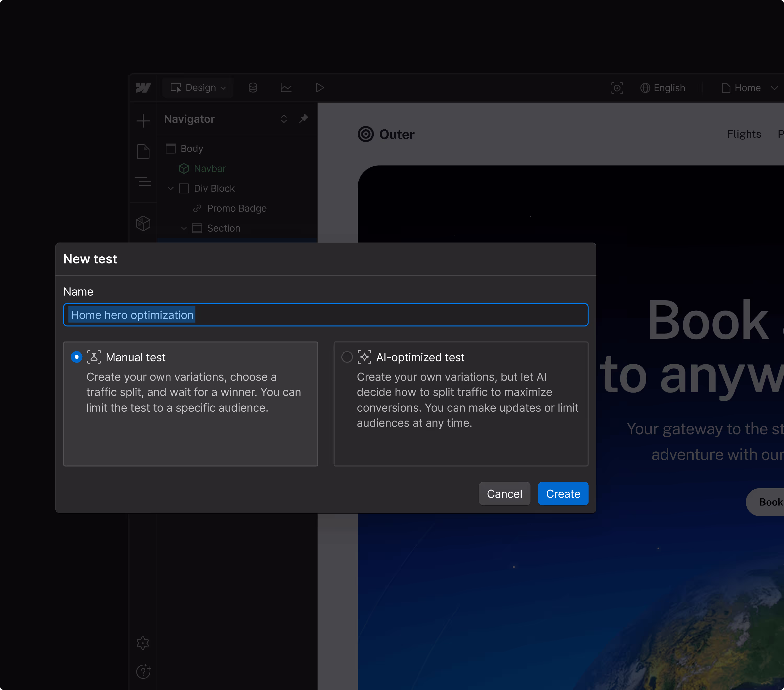Click the capture target icon in the toolbar
Screen dimensions: 784x690
click(617, 88)
